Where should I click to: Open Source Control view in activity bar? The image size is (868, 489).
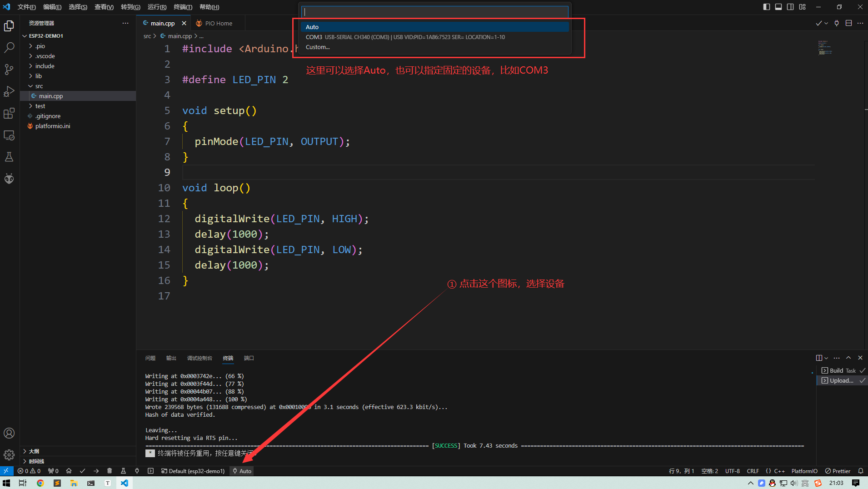pyautogui.click(x=9, y=69)
